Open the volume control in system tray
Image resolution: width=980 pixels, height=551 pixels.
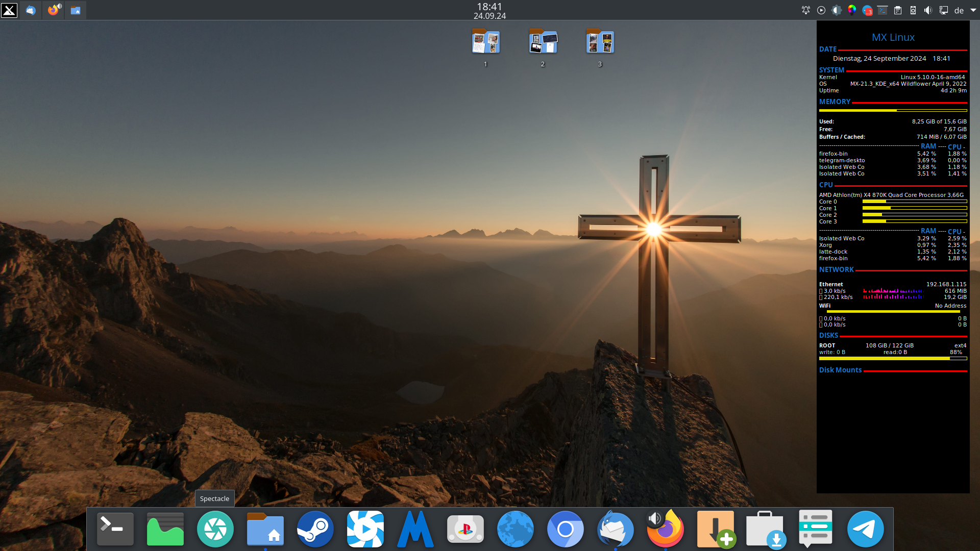[928, 10]
